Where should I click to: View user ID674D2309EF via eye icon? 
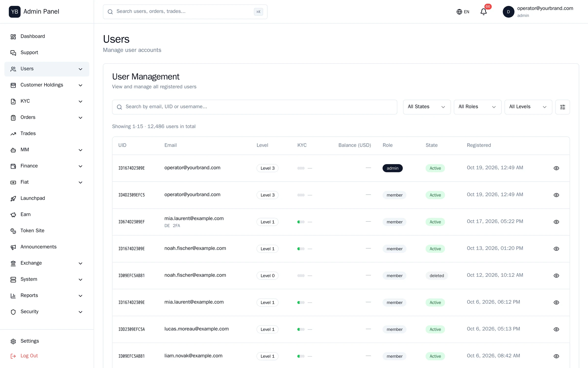point(556,222)
